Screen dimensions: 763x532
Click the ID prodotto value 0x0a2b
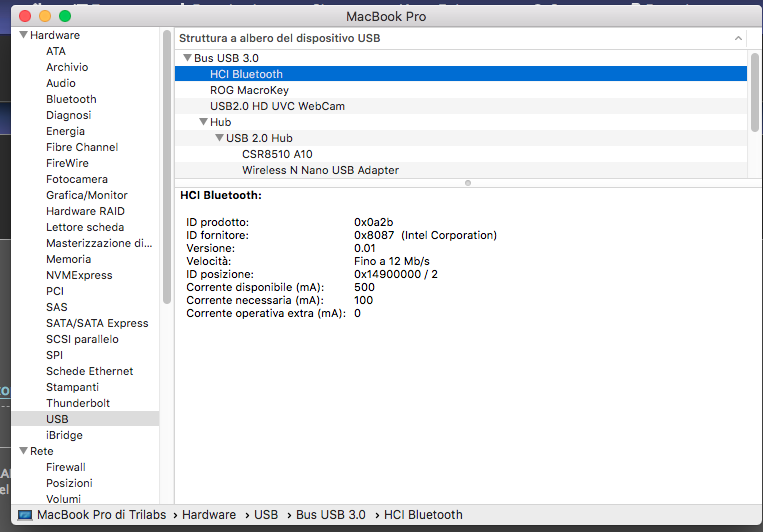point(374,222)
